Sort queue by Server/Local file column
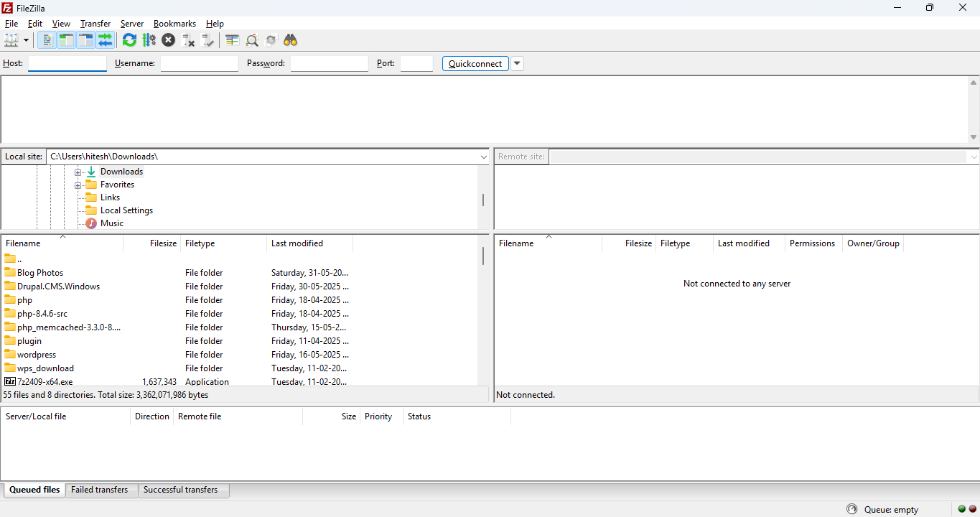 click(66, 416)
